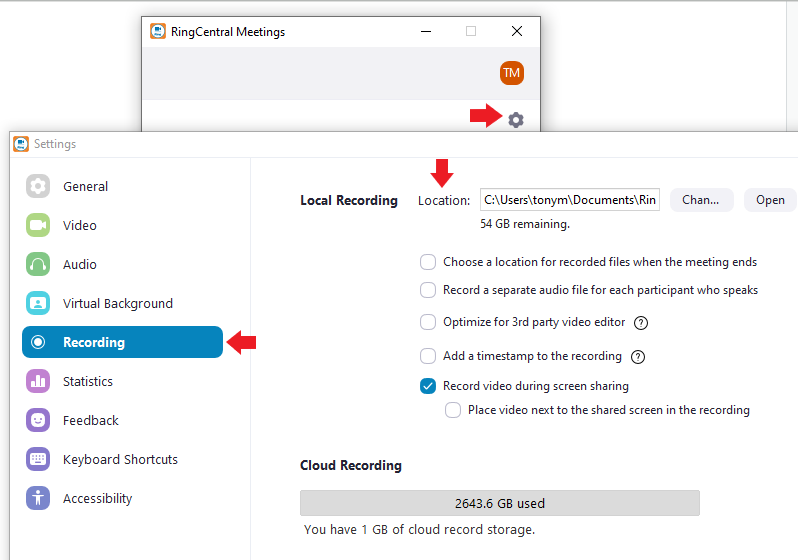Click the recording location path field

(570, 200)
